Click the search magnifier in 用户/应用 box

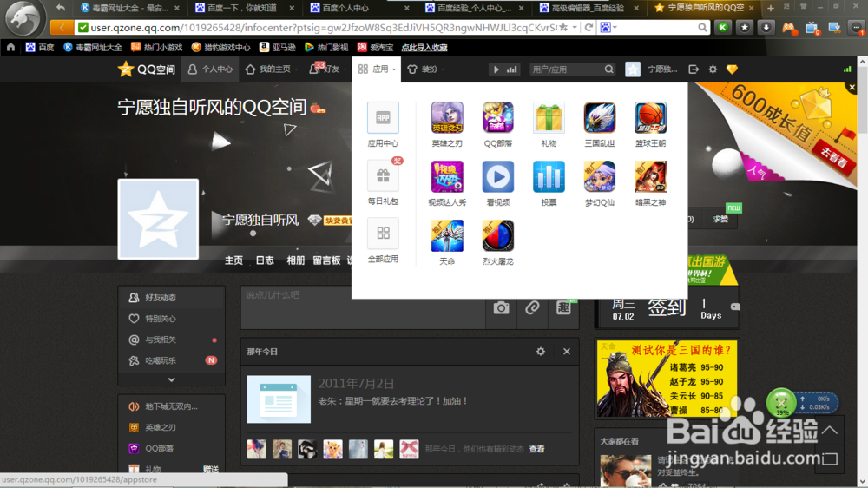609,69
